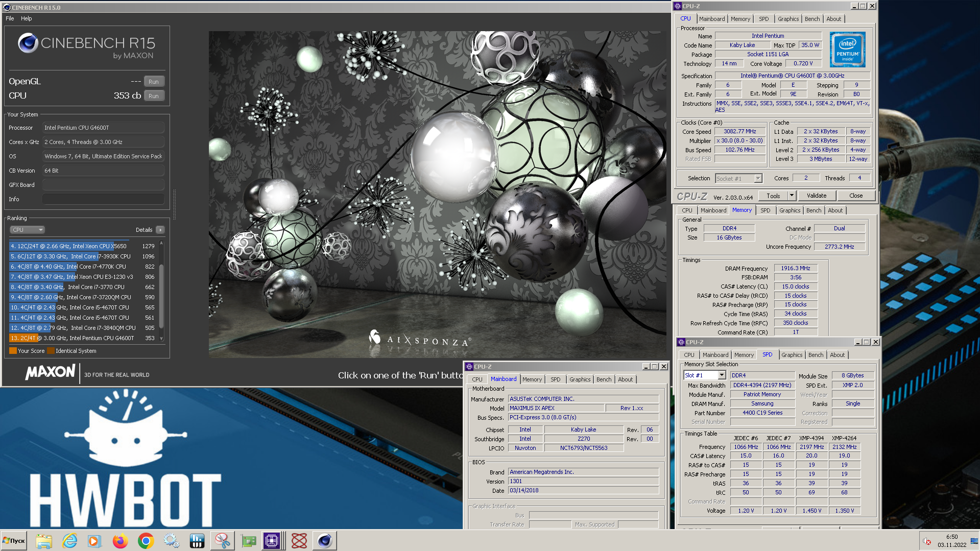The width and height of the screenshot is (980, 551).
Task: Click the top CPU-Z window title icon
Action: pyautogui.click(x=678, y=6)
